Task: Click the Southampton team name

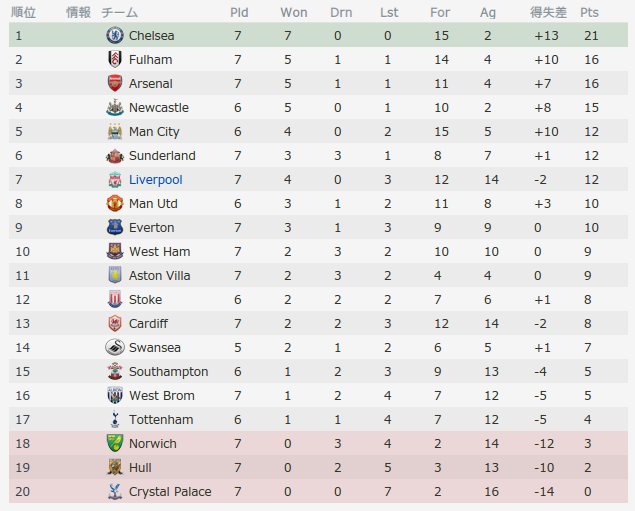Action: point(168,372)
